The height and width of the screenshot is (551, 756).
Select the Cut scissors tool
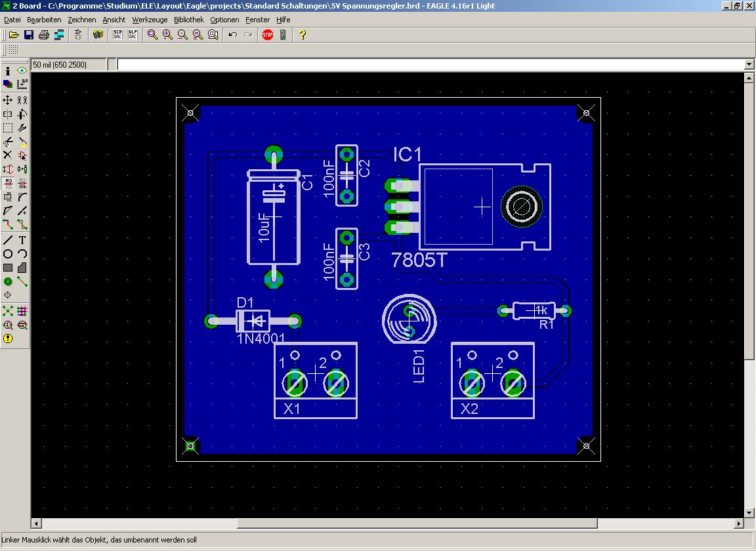click(x=8, y=142)
